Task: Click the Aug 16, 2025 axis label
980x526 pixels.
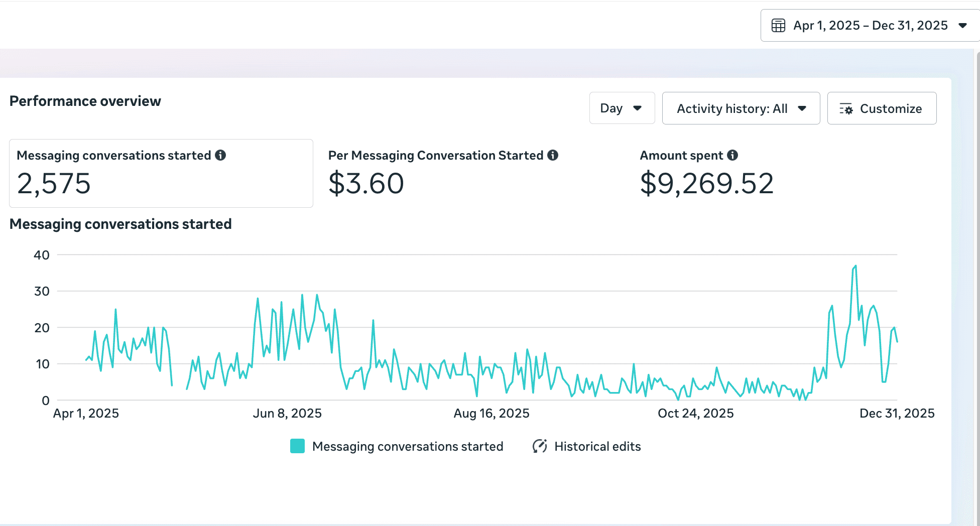Action: [x=492, y=413]
